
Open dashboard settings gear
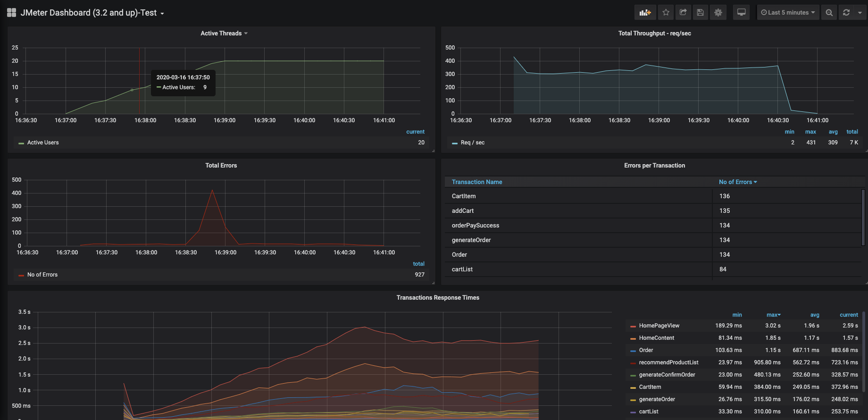click(718, 13)
